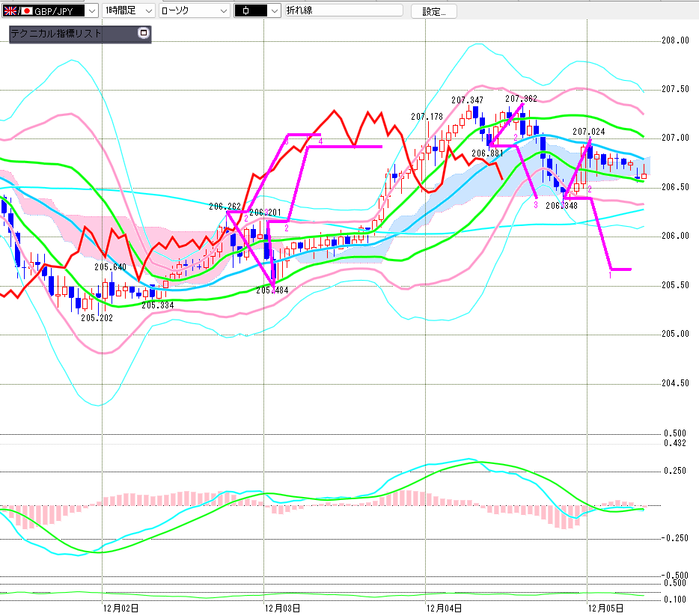699x616 pixels.
Task: Click the 205.484 low price label
Action: click(272, 290)
